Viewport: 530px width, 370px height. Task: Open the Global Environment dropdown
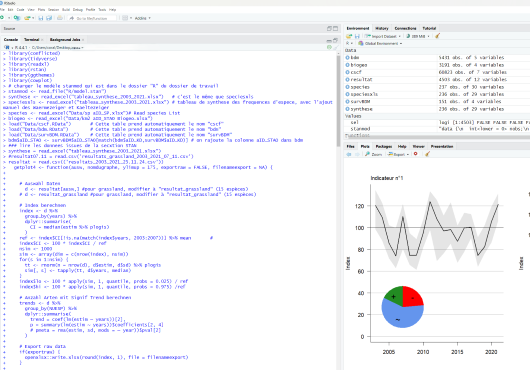click(380, 43)
